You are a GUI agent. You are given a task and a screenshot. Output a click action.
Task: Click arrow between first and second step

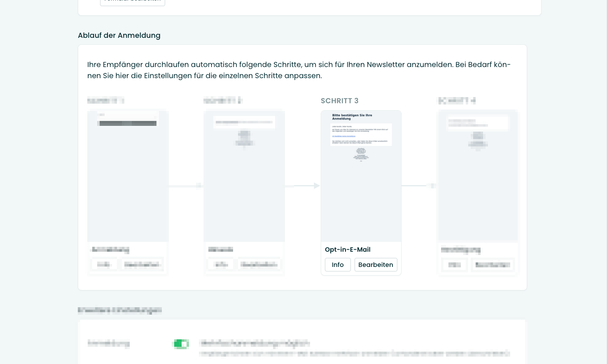tap(186, 186)
